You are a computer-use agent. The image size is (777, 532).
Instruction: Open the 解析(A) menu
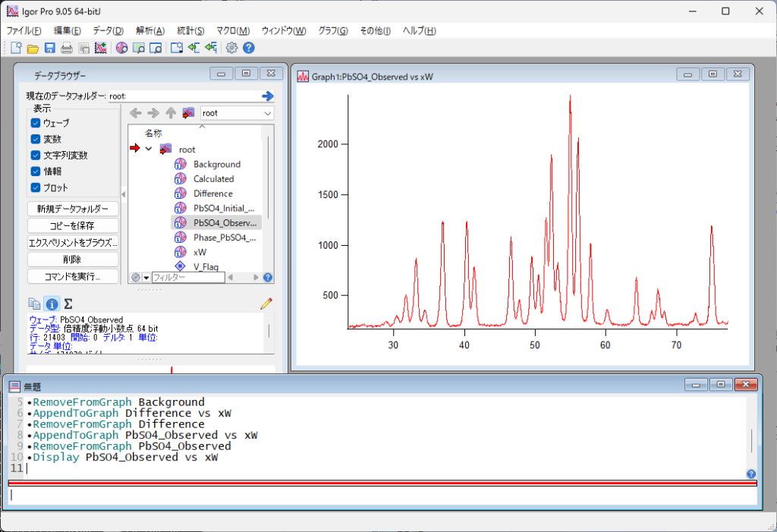point(149,31)
